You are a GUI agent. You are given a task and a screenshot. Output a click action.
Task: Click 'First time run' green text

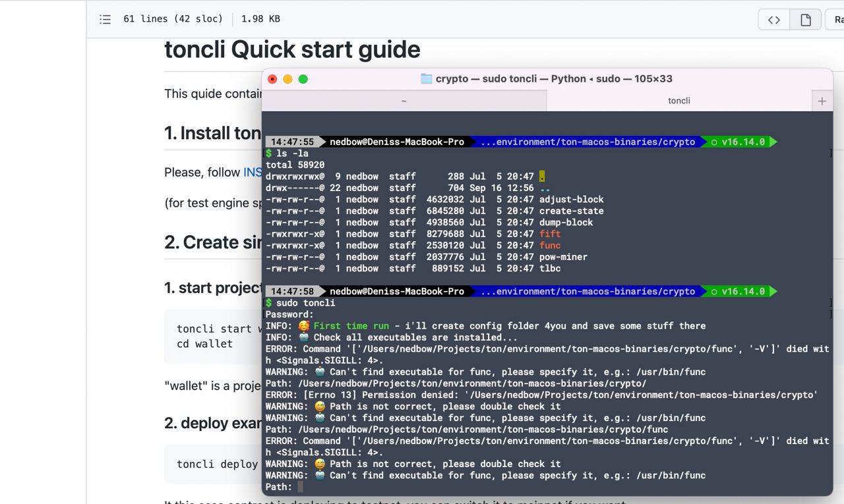351,326
